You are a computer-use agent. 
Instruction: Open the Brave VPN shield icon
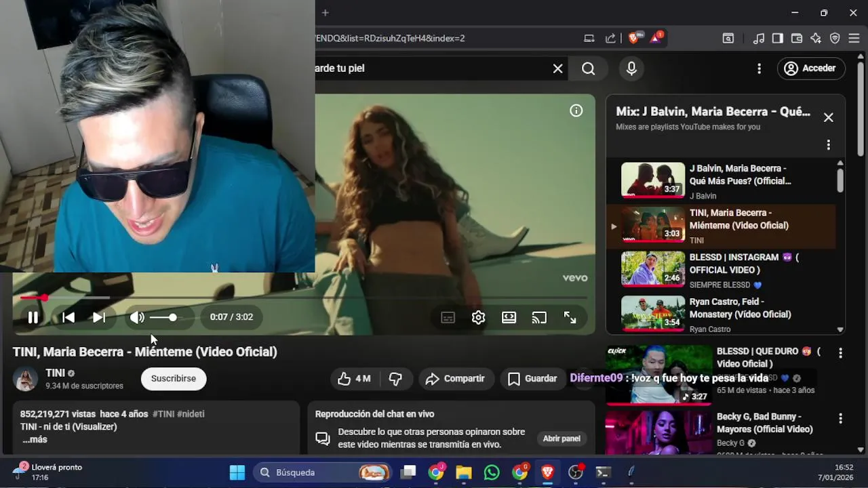click(x=835, y=39)
